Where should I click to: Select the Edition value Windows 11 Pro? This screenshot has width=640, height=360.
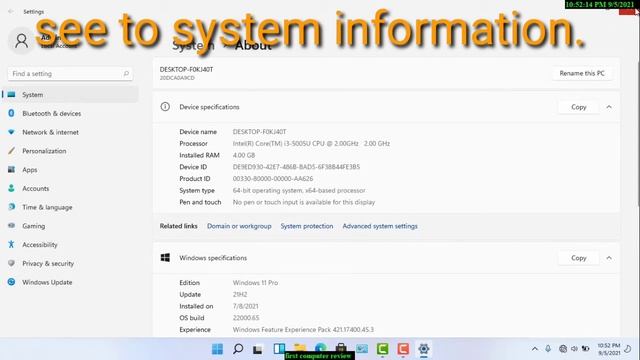click(255, 283)
